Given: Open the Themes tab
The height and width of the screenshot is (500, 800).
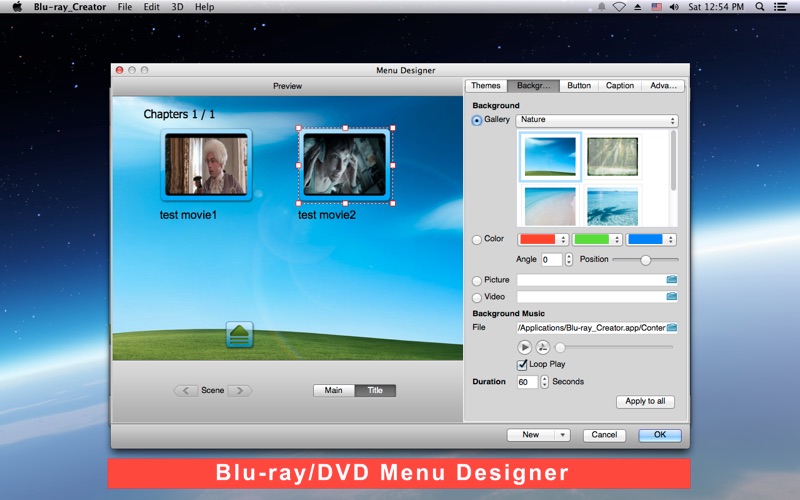Looking at the screenshot, I should tap(486, 86).
